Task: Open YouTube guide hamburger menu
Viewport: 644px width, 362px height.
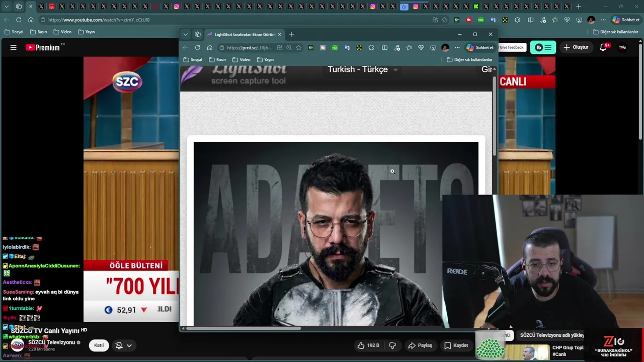Action: click(14, 47)
